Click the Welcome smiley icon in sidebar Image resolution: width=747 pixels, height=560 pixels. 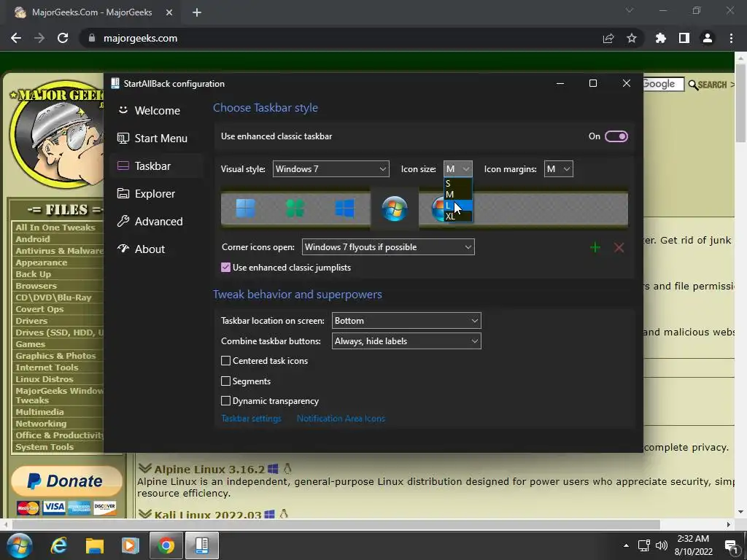click(123, 110)
